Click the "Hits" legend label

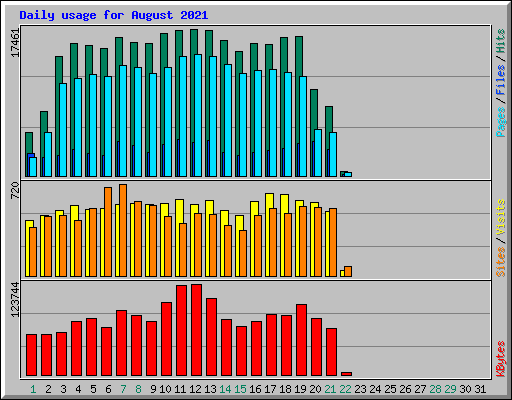501,41
